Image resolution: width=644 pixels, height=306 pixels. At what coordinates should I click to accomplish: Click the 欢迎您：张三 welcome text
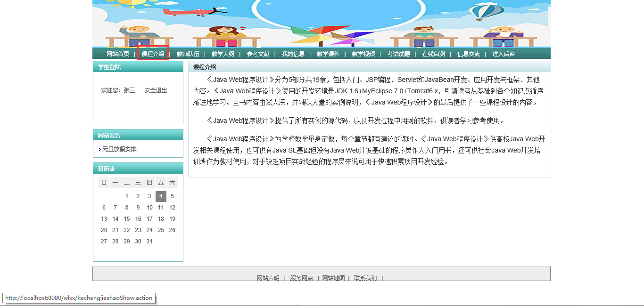click(x=118, y=90)
